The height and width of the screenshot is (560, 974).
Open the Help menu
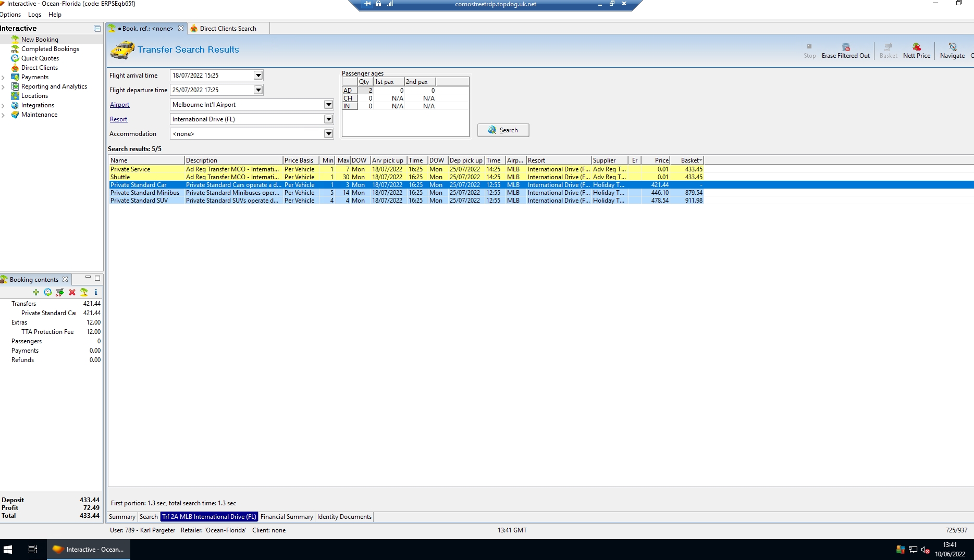coord(55,15)
